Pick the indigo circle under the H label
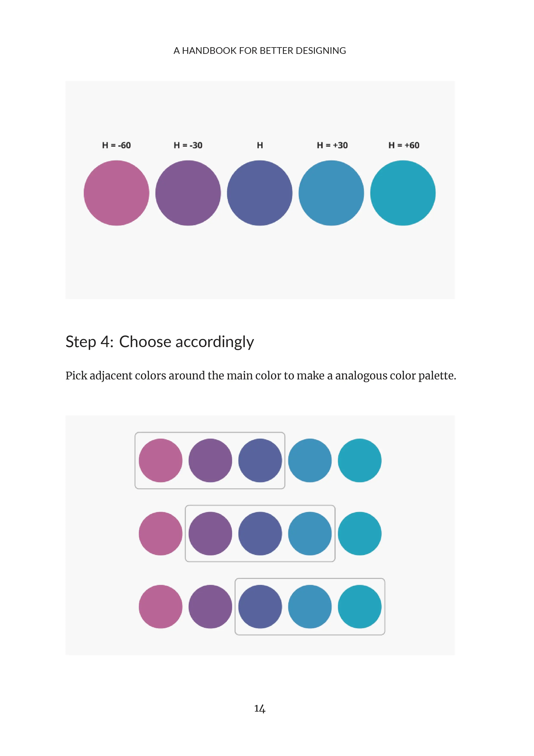Screen dimensions: 534x756 [260, 193]
